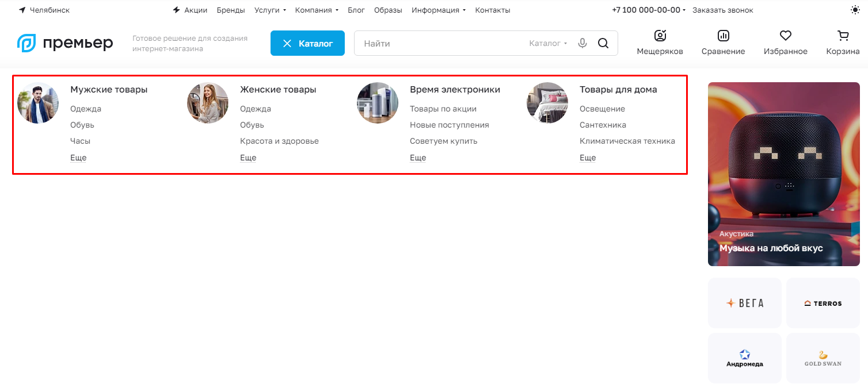This screenshot has width=868, height=384.
Task: Click the Мужские товары category thumbnail
Action: point(38,103)
